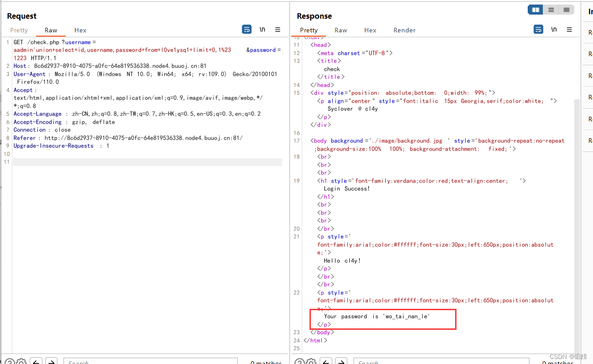Viewport: 593px width, 364px height.
Task: Click the 'Connection : close' header line
Action: click(x=42, y=130)
